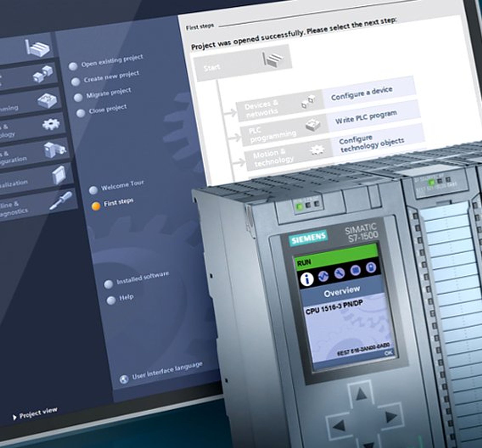This screenshot has width=482, height=448.
Task: Select the Settings wrench icon on PLC display
Action: click(x=339, y=273)
